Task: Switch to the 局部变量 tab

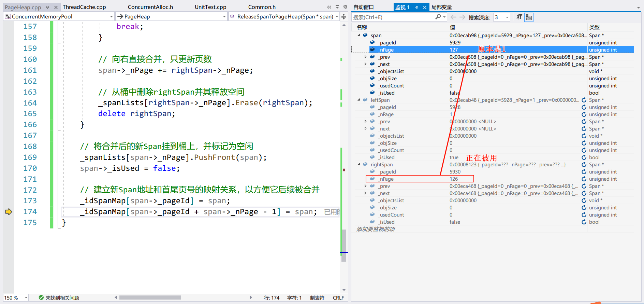Action: pos(441,7)
